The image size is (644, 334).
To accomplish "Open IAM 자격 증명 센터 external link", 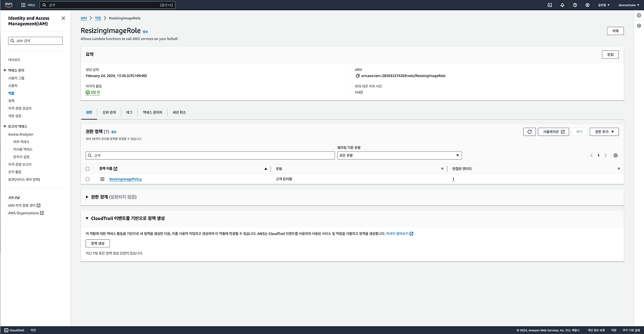I will point(24,205).
